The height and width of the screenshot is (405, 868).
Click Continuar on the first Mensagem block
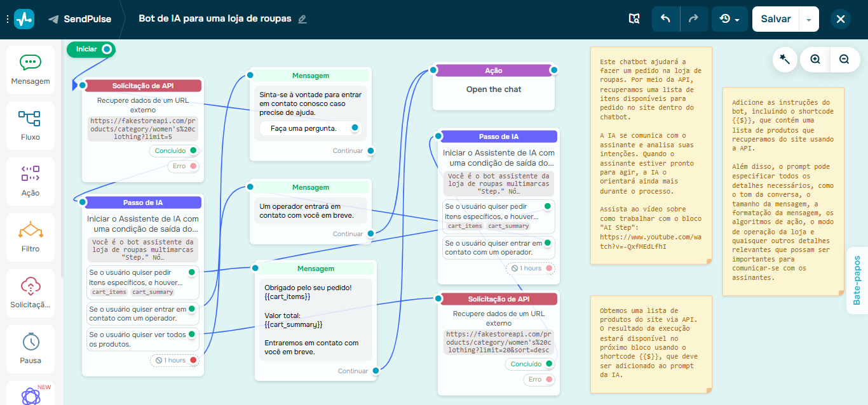coord(348,150)
